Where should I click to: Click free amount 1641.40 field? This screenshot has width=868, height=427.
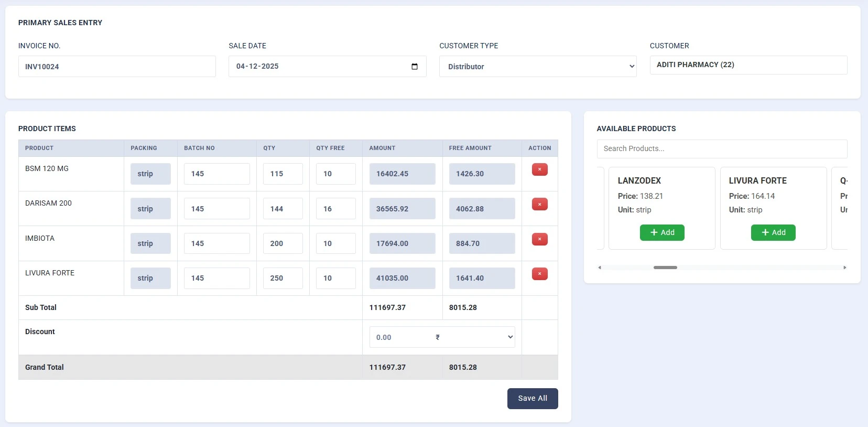coord(482,278)
